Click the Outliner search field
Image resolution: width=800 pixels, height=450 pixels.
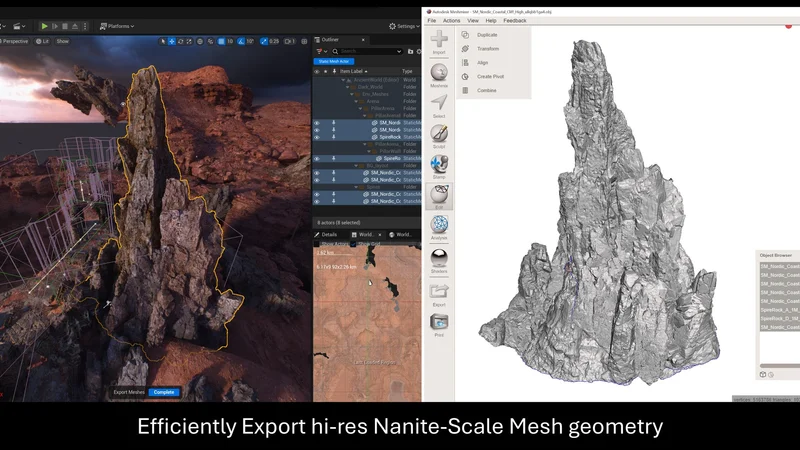tap(367, 52)
